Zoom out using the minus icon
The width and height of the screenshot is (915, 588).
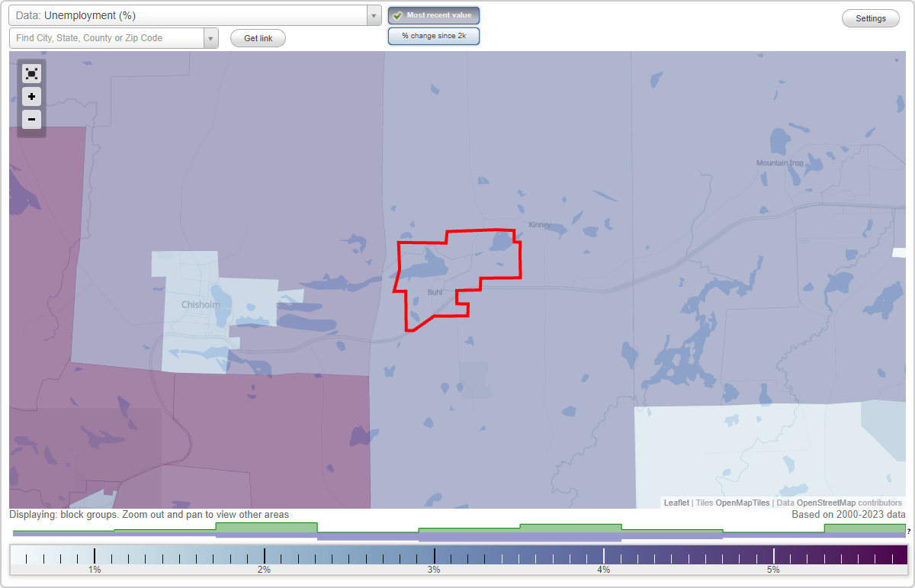31,120
